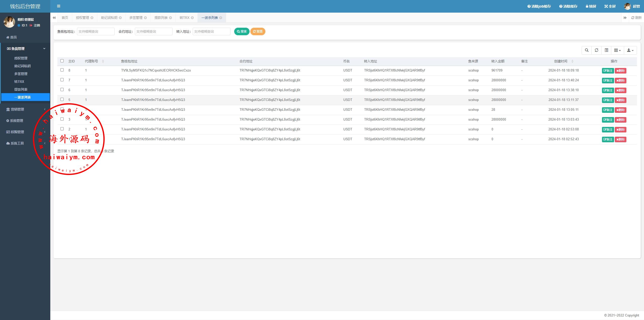Click red 删除 button for row 7

[621, 81]
